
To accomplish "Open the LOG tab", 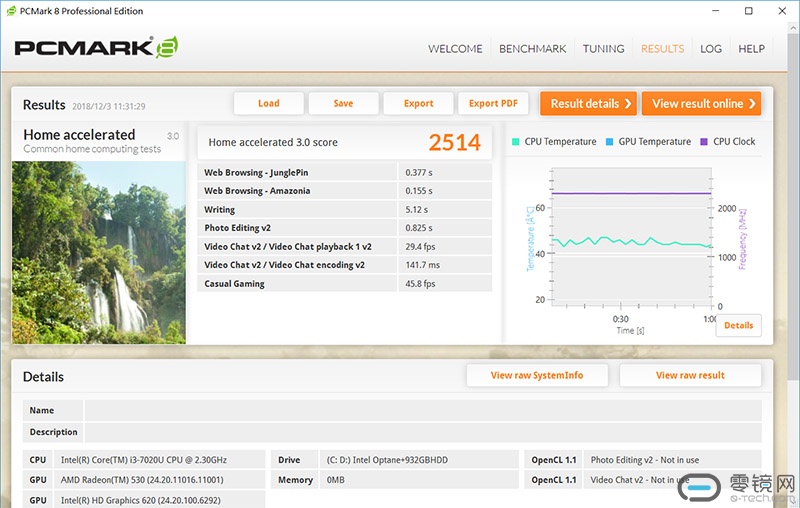I will tap(711, 49).
